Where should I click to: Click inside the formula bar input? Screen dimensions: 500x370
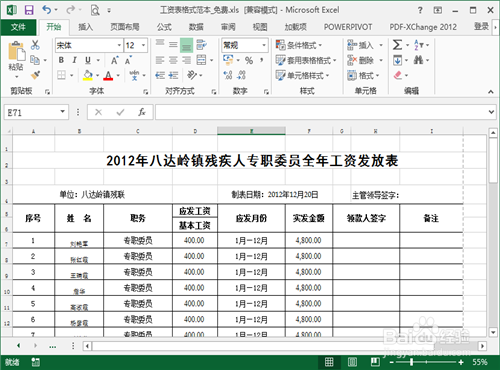click(x=321, y=112)
